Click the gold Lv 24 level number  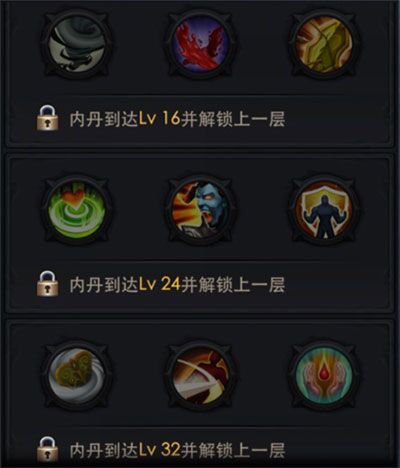[x=160, y=284]
